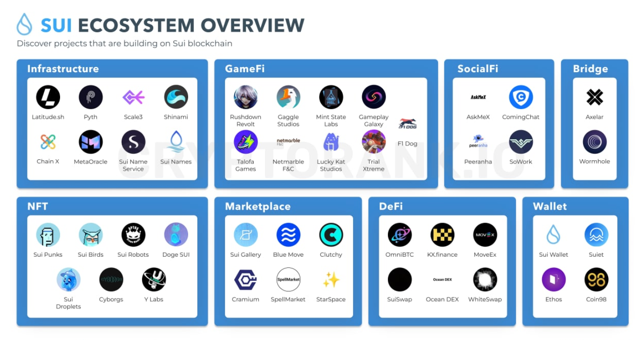Select the Wormhole circular icon
Image resolution: width=644 pixels, height=340 pixels.
pyautogui.click(x=595, y=142)
